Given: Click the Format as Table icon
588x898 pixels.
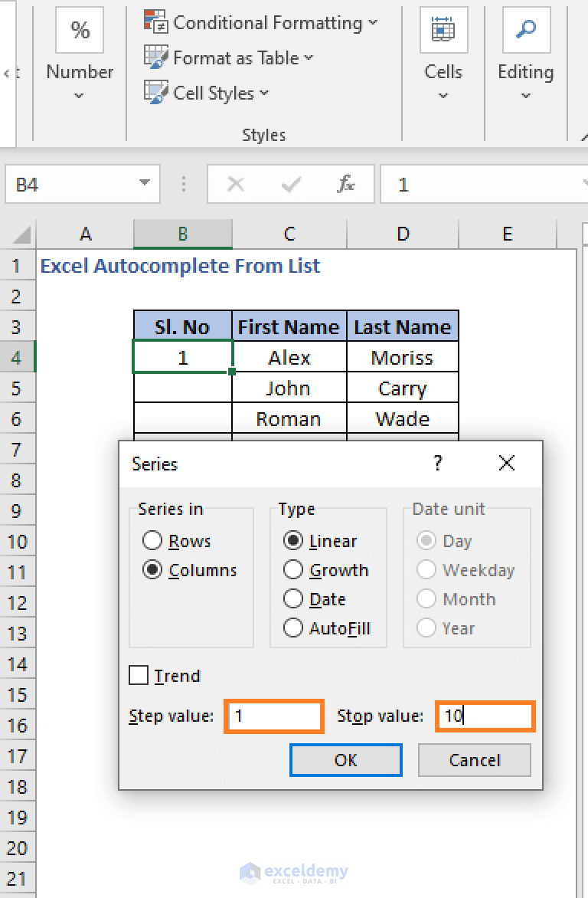Looking at the screenshot, I should 156,57.
